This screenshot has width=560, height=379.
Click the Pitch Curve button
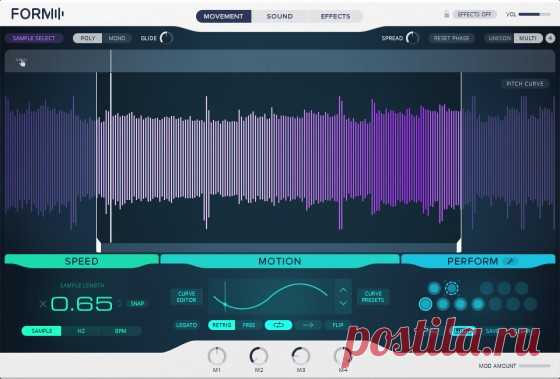tap(525, 84)
